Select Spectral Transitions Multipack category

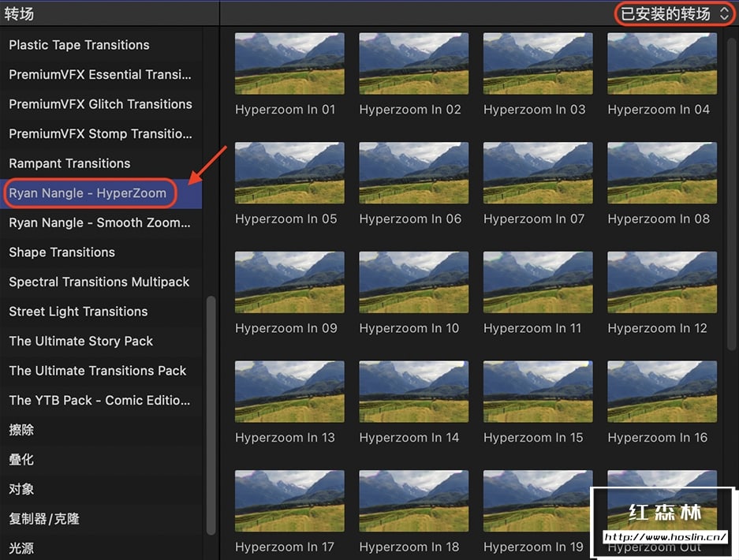pyautogui.click(x=101, y=282)
